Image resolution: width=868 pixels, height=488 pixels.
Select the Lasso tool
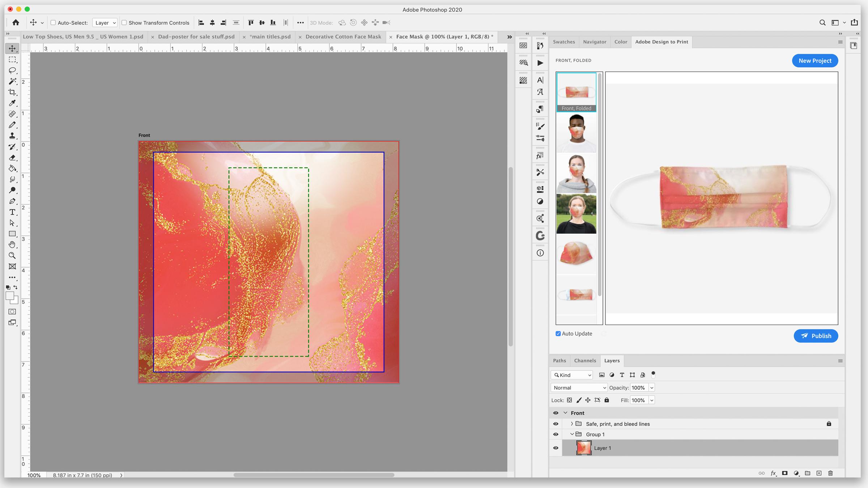pyautogui.click(x=12, y=70)
